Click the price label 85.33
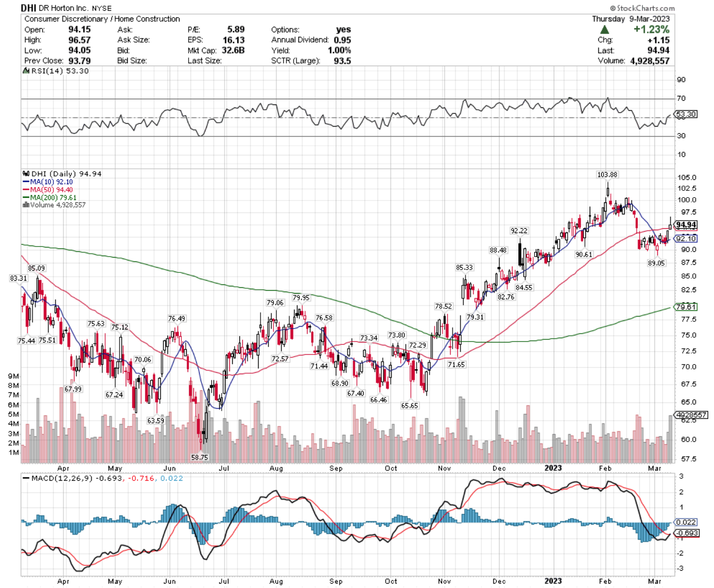Image resolution: width=714 pixels, height=588 pixels. [x=464, y=268]
